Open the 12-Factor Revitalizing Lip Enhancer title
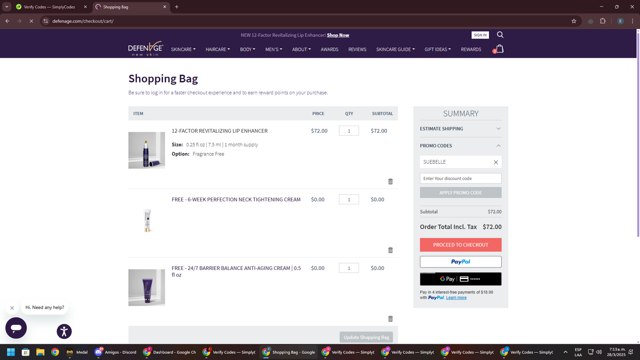The height and width of the screenshot is (360, 640). pos(220,131)
